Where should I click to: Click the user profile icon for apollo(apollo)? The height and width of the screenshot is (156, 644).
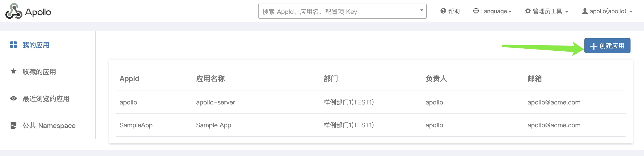[585, 11]
